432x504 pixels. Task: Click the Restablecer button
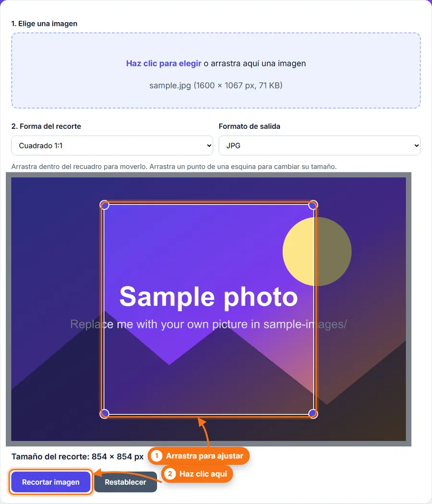[x=125, y=482]
